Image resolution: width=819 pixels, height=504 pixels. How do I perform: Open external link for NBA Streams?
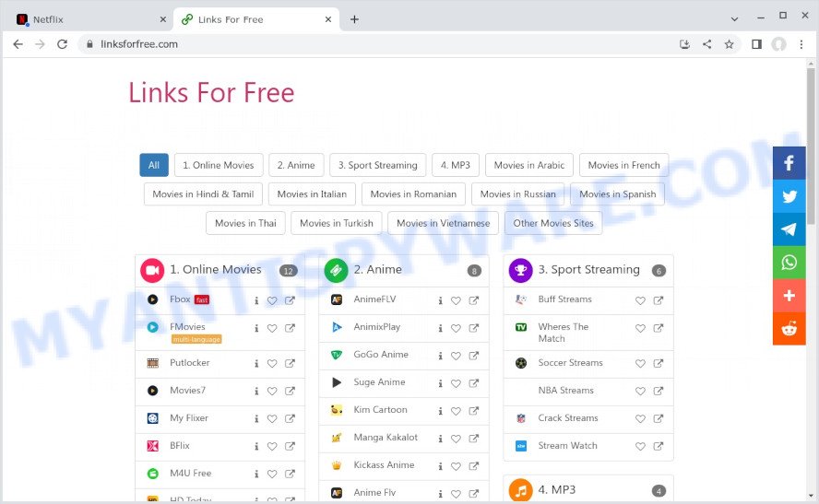pyautogui.click(x=659, y=391)
